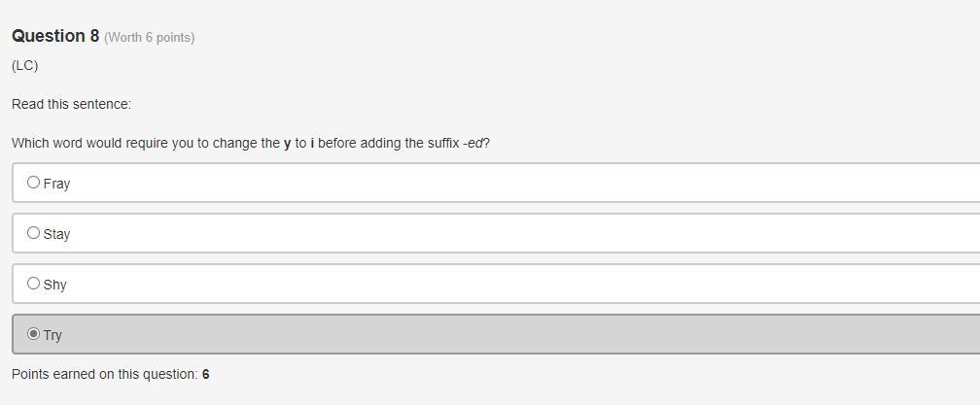Click the Points earned on this question text

(105, 374)
